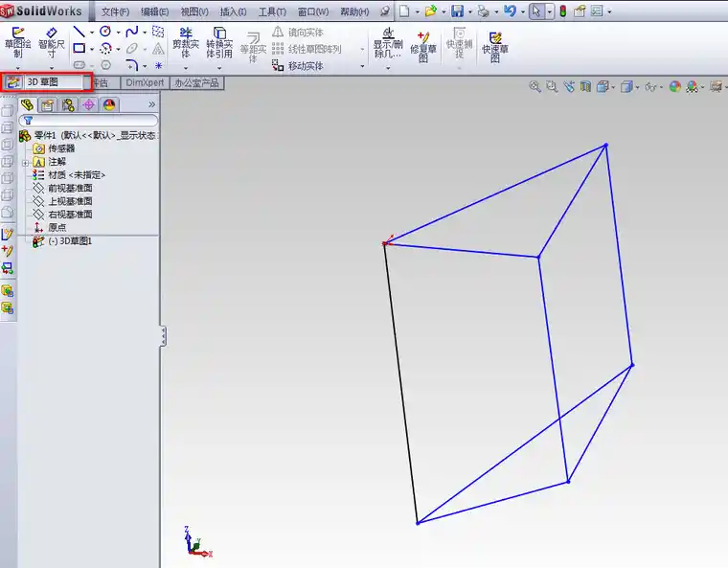Open the 窗口(W) menu
This screenshot has width=728, height=568.
point(313,11)
